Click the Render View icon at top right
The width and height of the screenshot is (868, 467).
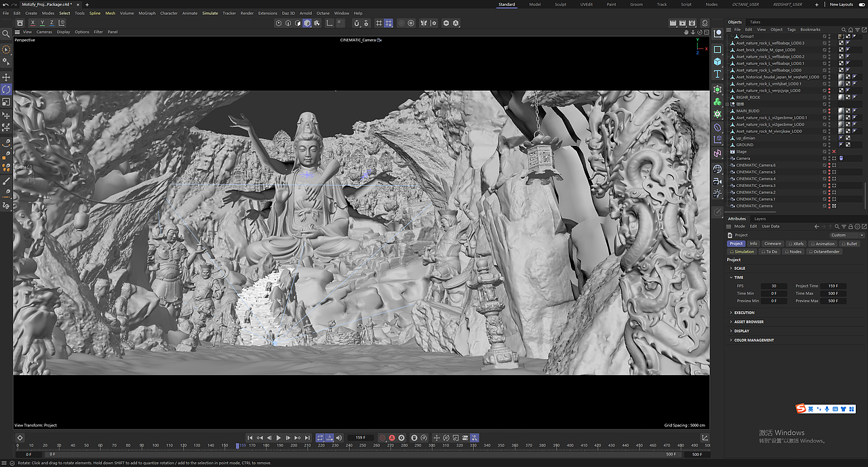click(x=673, y=23)
